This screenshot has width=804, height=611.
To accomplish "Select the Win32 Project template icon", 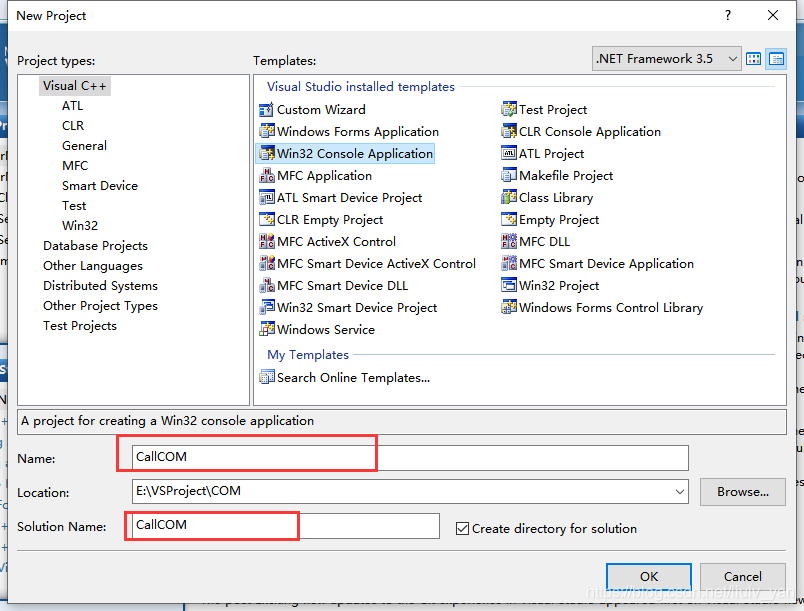I will (x=509, y=286).
